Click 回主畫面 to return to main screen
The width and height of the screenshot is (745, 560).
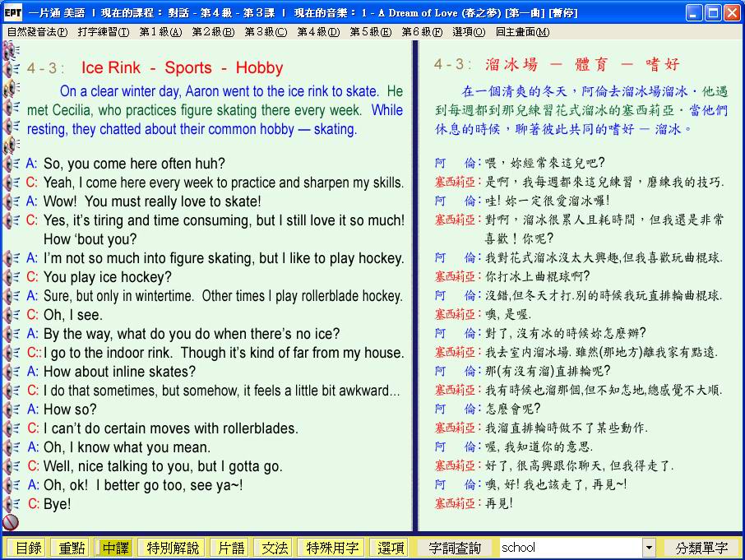point(522,32)
